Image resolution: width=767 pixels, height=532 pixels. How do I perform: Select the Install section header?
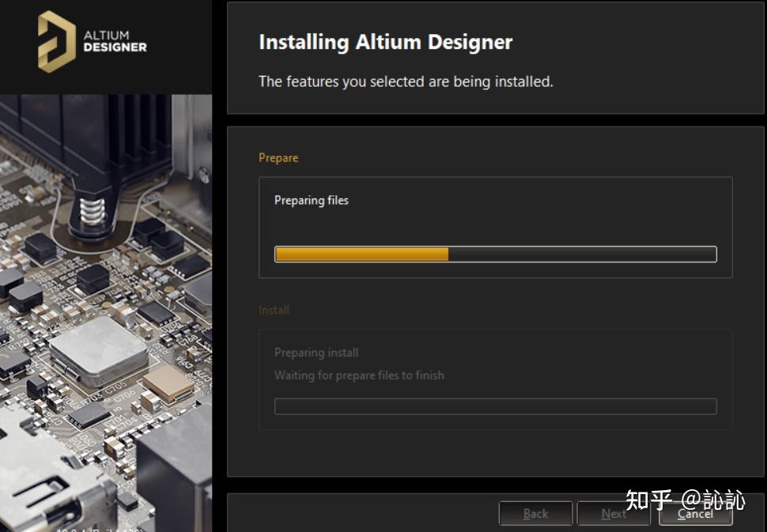click(x=274, y=310)
